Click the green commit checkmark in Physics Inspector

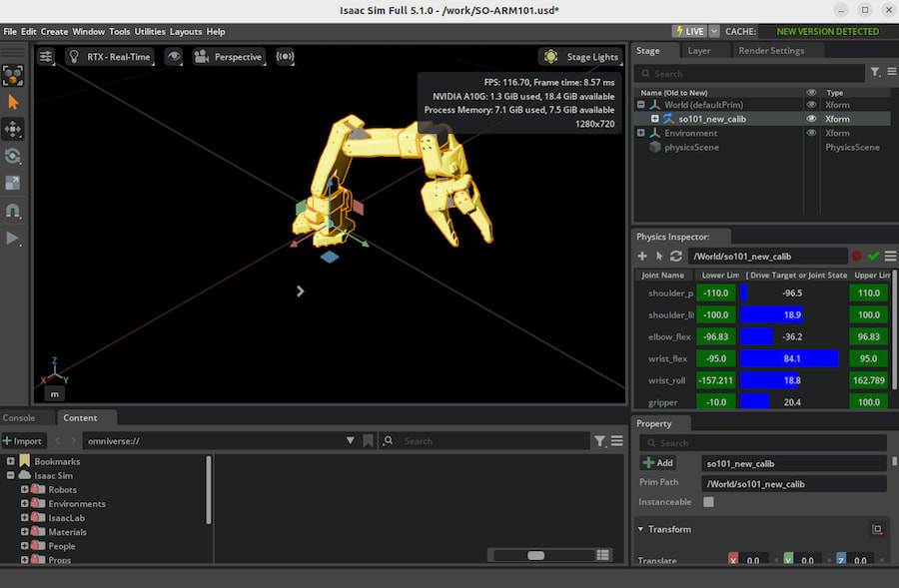[873, 257]
